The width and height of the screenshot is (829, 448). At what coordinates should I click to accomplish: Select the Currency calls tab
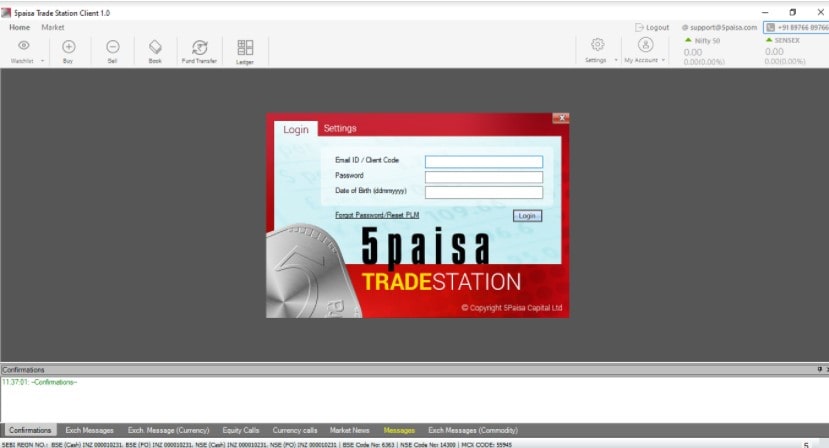(295, 430)
